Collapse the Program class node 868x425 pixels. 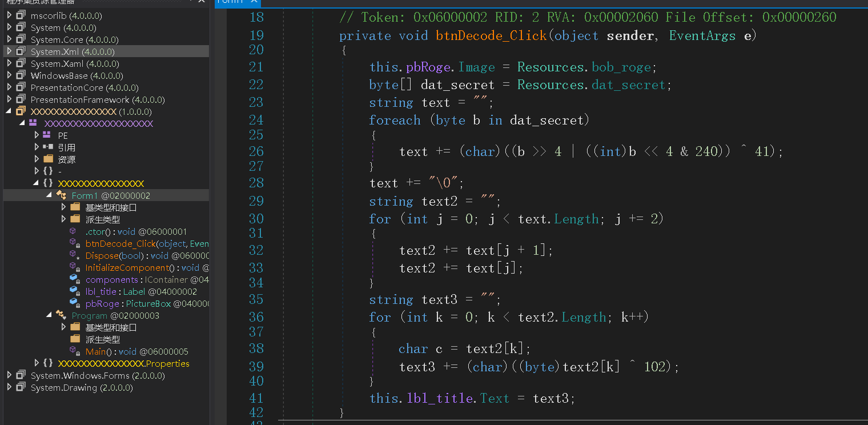click(50, 315)
